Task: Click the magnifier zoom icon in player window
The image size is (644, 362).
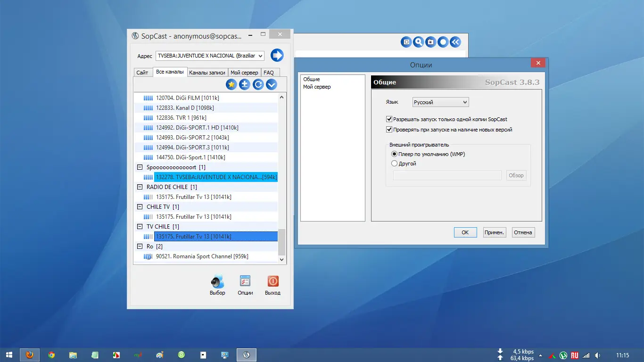Action: (x=419, y=42)
